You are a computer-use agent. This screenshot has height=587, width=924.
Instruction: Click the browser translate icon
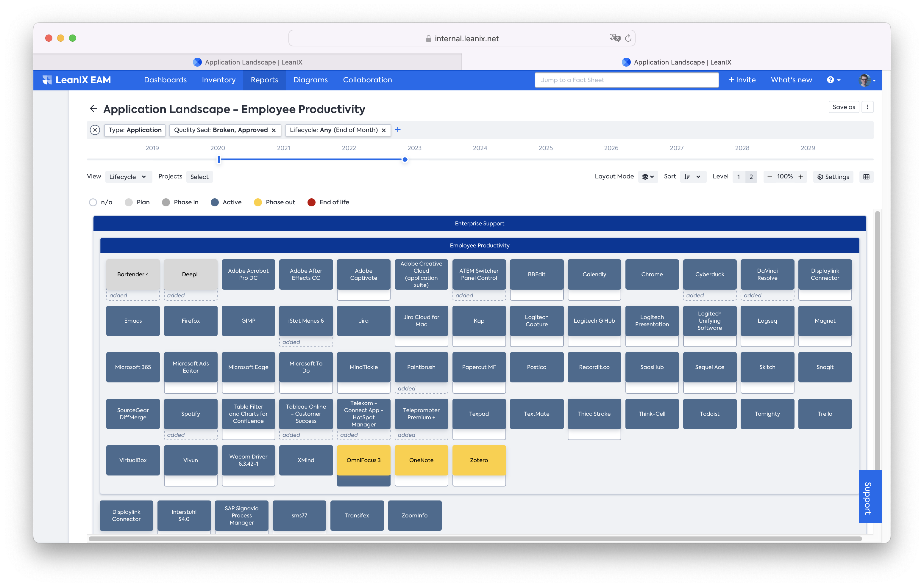tap(614, 38)
